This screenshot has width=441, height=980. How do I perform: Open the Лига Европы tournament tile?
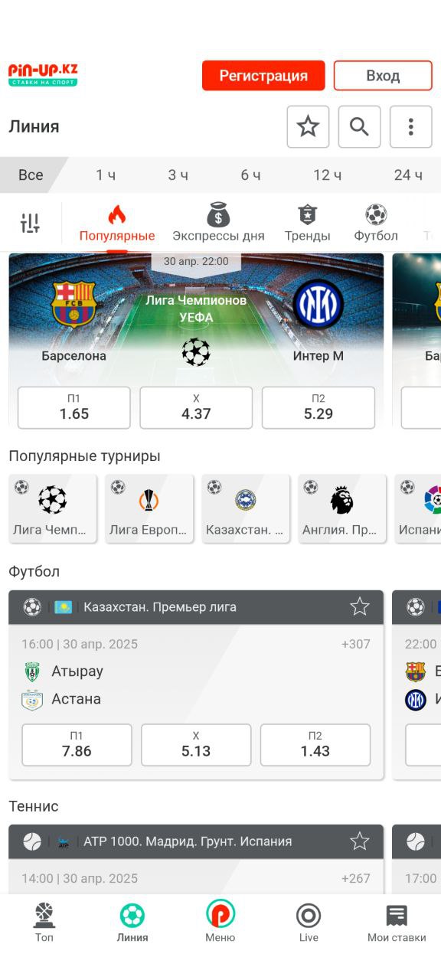click(149, 508)
